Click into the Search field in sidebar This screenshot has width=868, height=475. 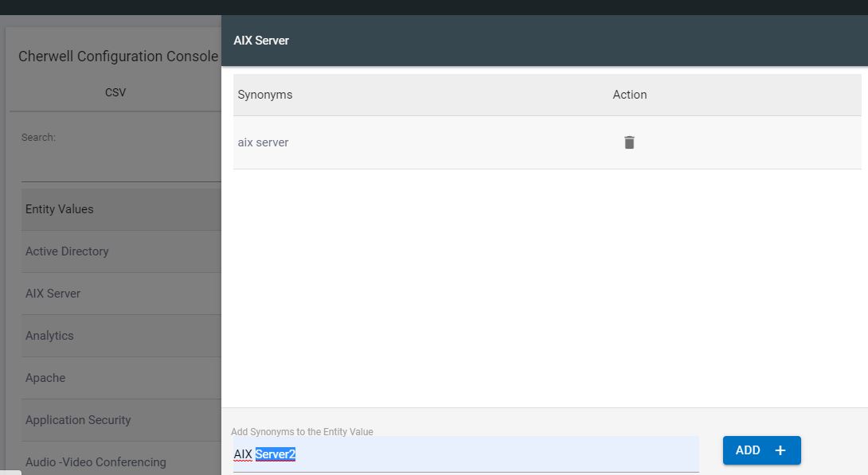(x=119, y=168)
